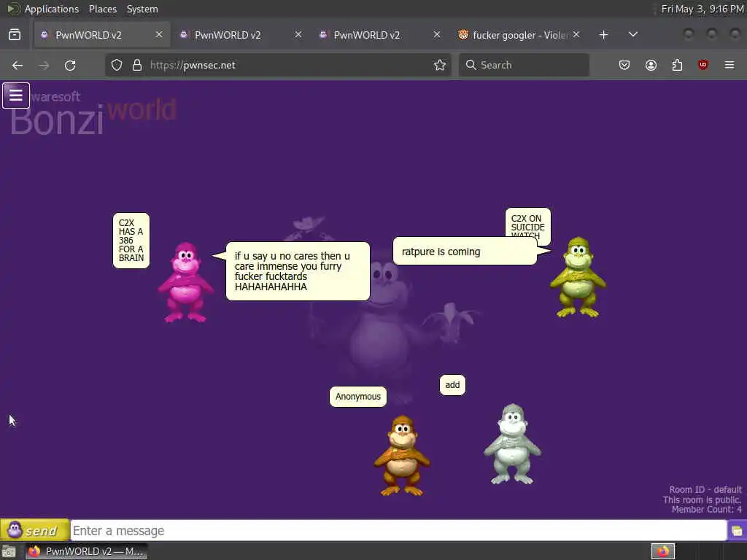The image size is (747, 560).
Task: Open Firefox View icon
Action: [x=15, y=35]
